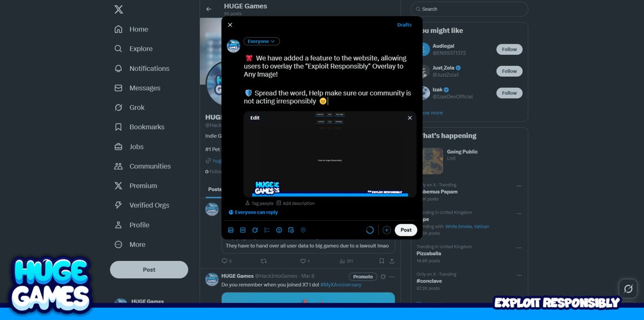The height and width of the screenshot is (320, 644).
Task: Open Explore from the navigation menu
Action: (141, 48)
